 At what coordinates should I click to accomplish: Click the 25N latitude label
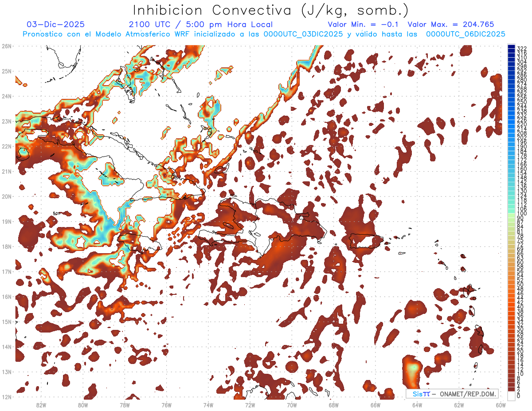[x=7, y=71]
